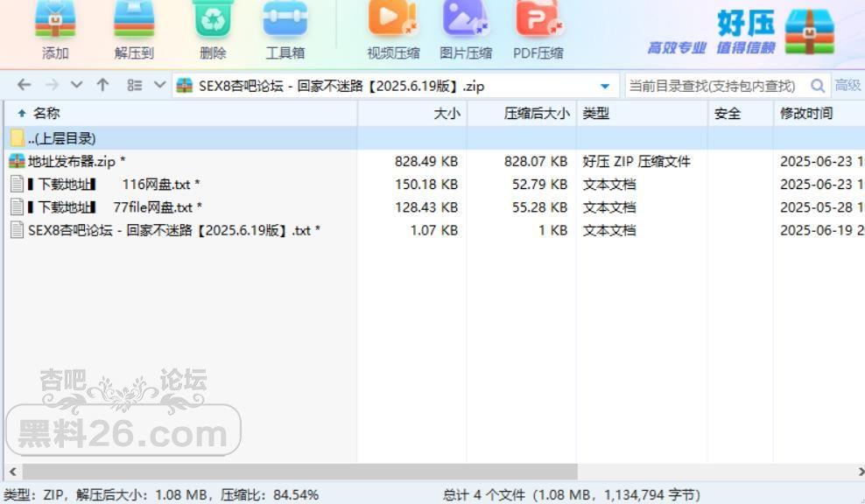Screen dimensions: 865x504
Task: Open 高级 advanced search
Action: click(x=847, y=85)
